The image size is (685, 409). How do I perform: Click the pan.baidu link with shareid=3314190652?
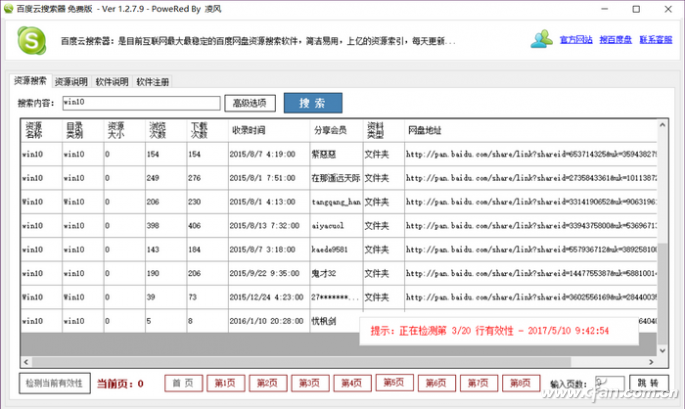click(x=531, y=202)
